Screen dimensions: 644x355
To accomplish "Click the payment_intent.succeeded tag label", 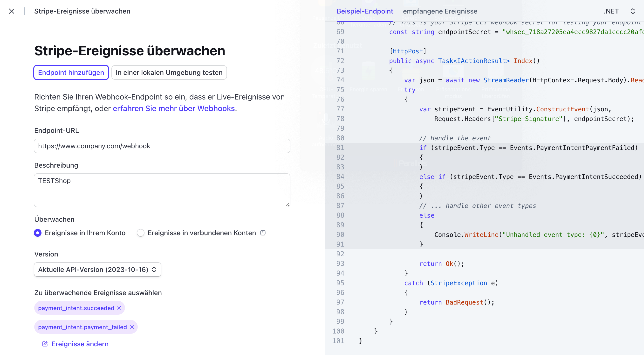I will click(76, 308).
